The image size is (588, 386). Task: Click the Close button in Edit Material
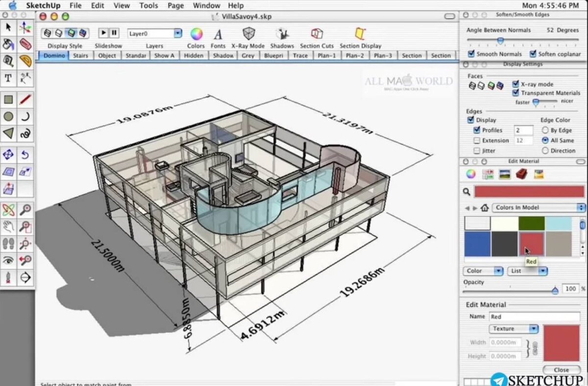pos(562,370)
